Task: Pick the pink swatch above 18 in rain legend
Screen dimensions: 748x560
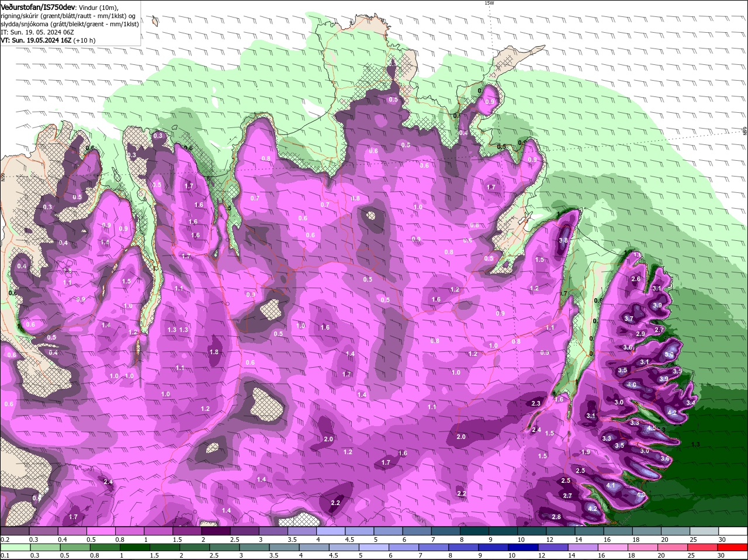Action: 643,547
